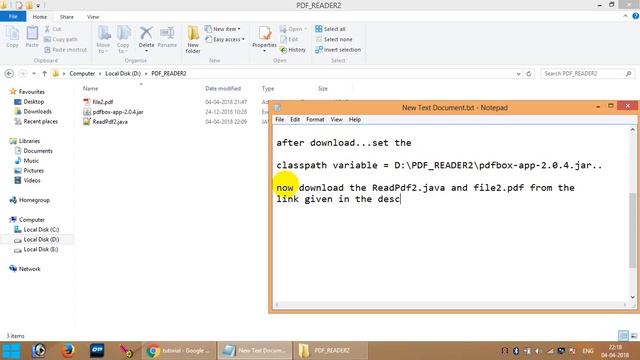Switch to details view layout button
The height and width of the screenshot is (360, 640).
[x=623, y=336]
